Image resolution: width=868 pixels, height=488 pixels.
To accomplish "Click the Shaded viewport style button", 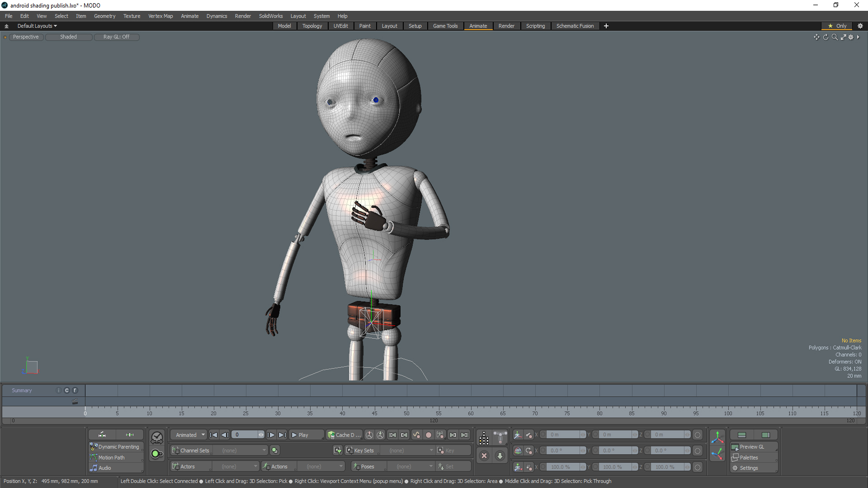I will tap(68, 37).
